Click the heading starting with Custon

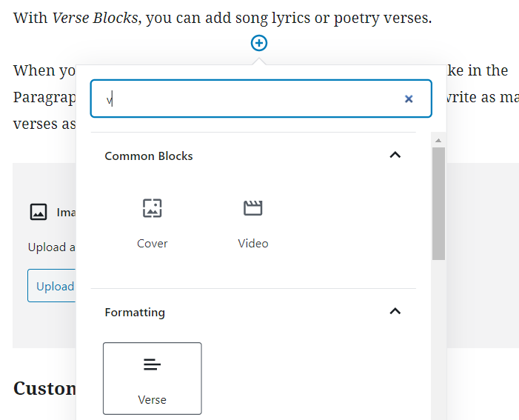pyautogui.click(x=44, y=389)
